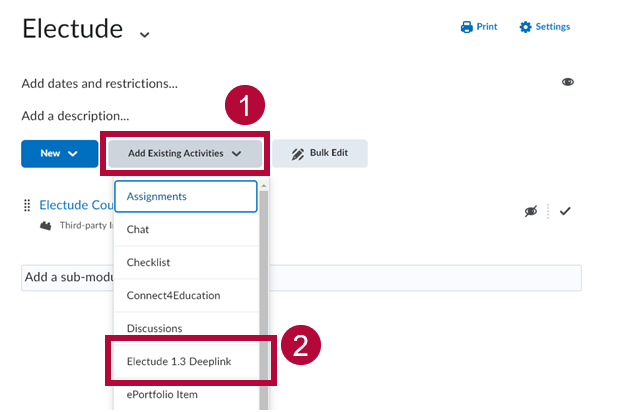Screen dimensions: 628x412
Task: Expand the Electude title dropdown chevron
Action: coord(145,34)
